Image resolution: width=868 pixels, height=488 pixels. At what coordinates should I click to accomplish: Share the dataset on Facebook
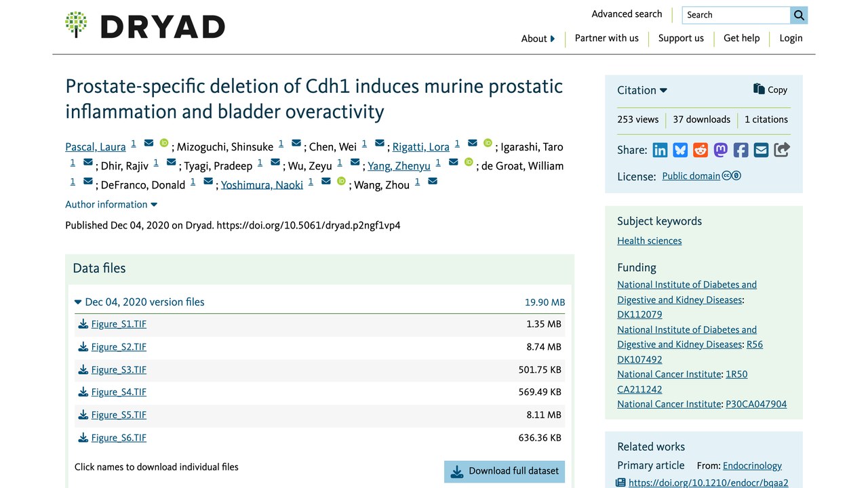click(741, 150)
